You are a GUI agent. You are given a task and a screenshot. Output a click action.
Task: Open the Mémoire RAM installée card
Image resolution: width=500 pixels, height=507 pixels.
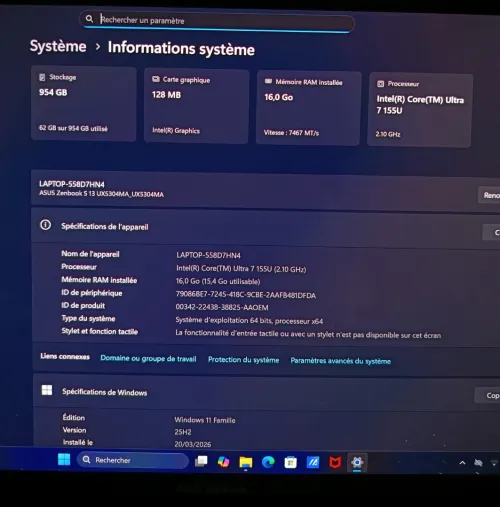click(309, 108)
